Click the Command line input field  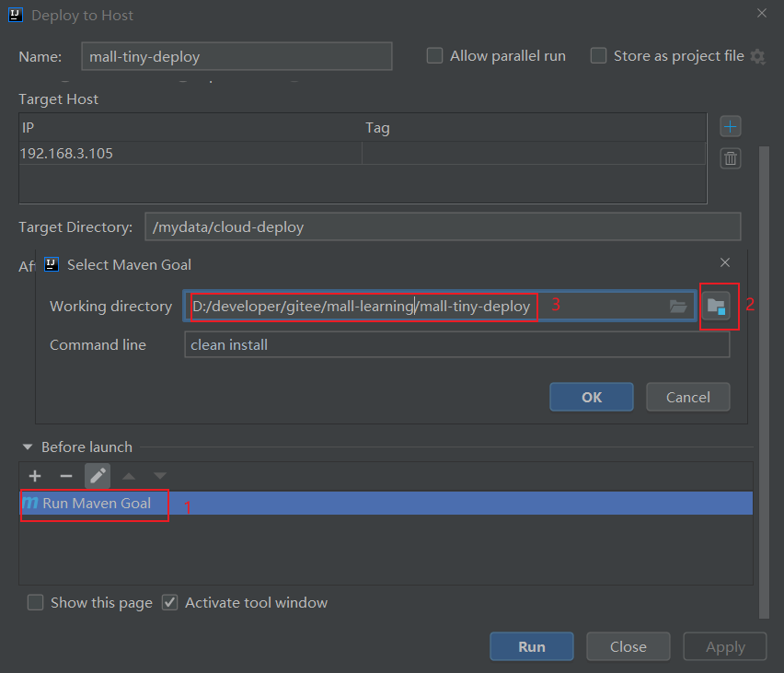point(456,345)
